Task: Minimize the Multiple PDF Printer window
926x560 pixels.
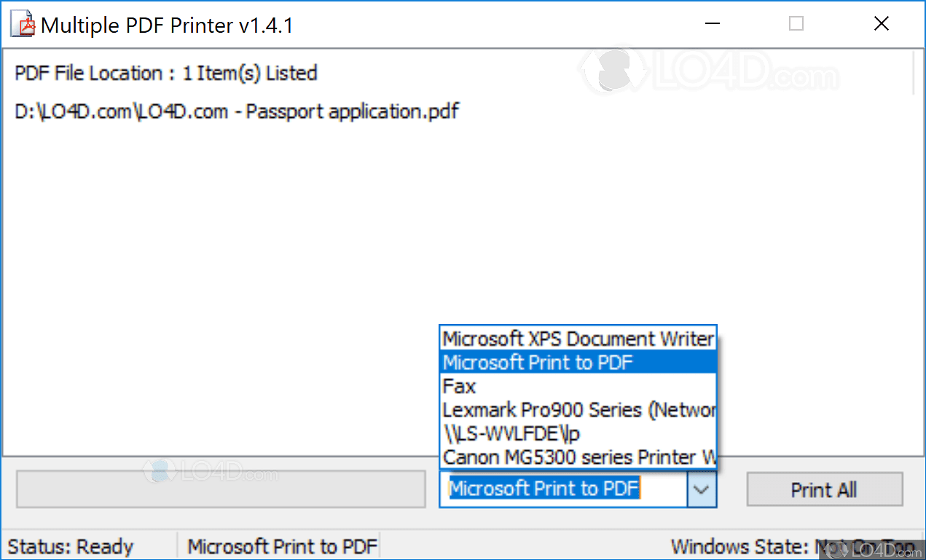Action: [x=712, y=23]
